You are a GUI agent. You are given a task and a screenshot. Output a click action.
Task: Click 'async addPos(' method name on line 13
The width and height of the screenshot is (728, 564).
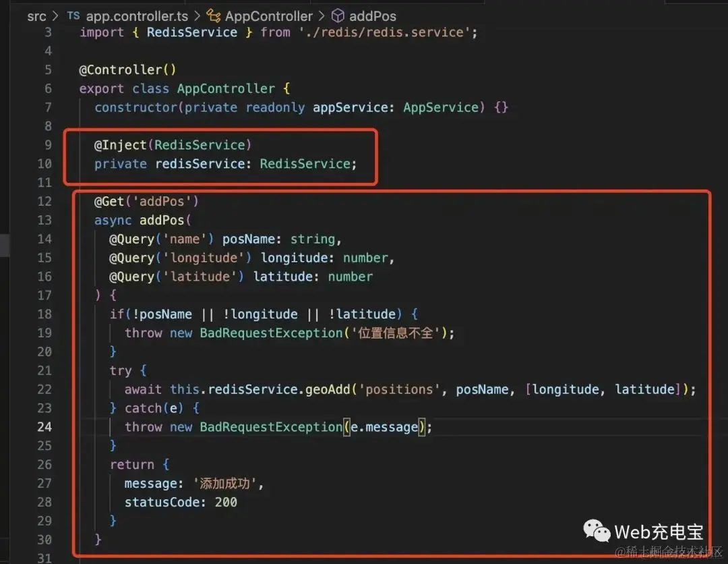tap(142, 220)
